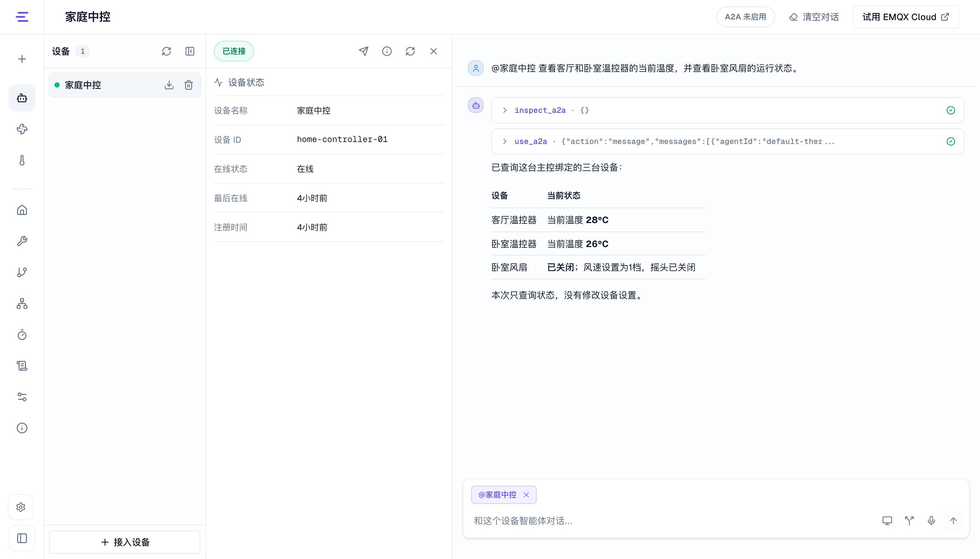Select 家庭中控 in device list

click(125, 85)
